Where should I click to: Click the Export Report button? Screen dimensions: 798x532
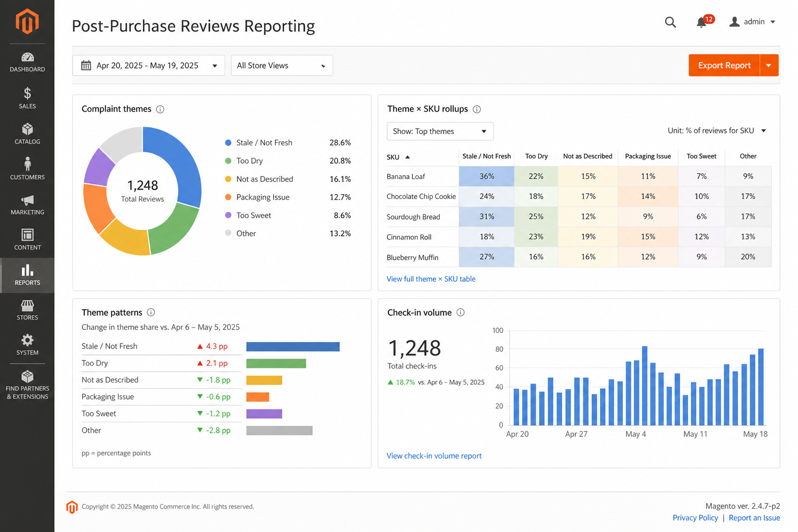(724, 65)
